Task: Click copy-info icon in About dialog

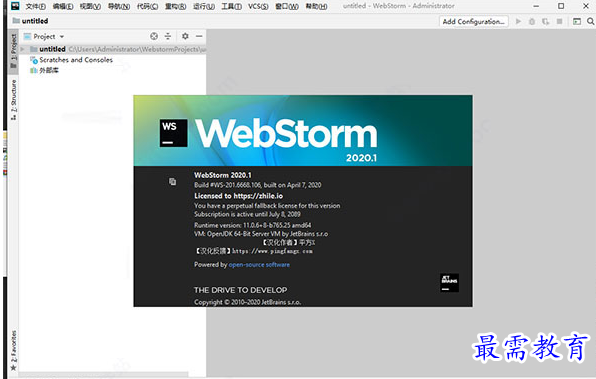Action: pyautogui.click(x=173, y=182)
